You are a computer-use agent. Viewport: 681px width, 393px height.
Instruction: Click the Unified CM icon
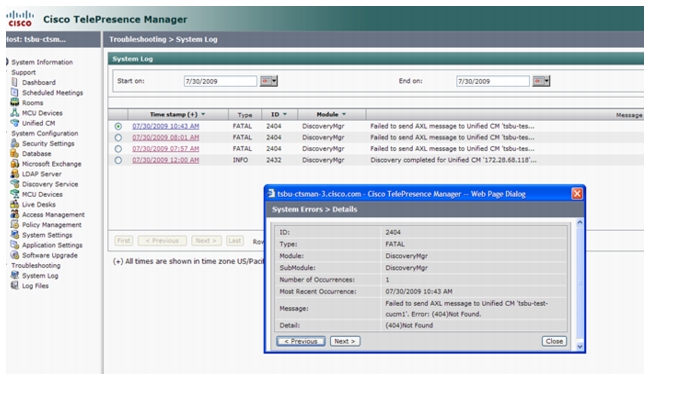click(x=15, y=123)
